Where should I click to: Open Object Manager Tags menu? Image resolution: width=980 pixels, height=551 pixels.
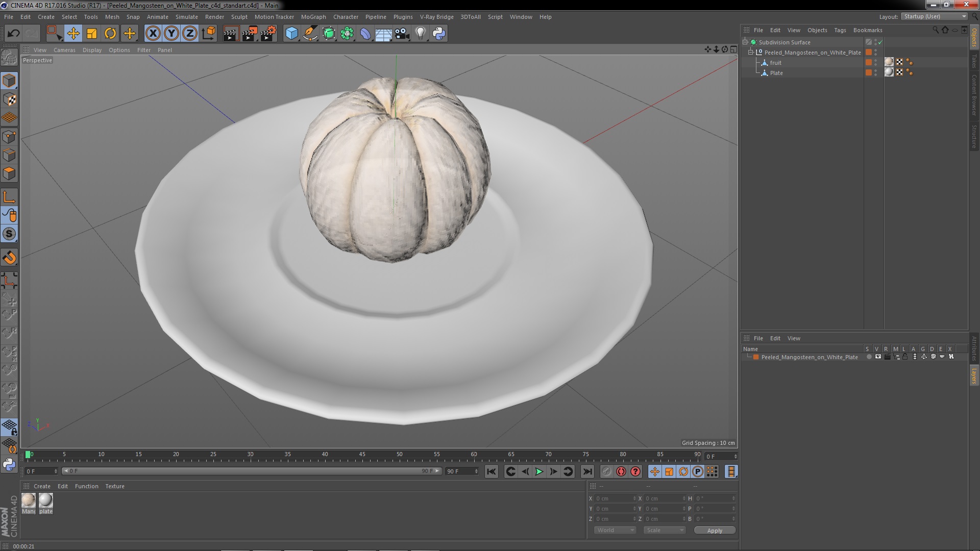pos(840,30)
